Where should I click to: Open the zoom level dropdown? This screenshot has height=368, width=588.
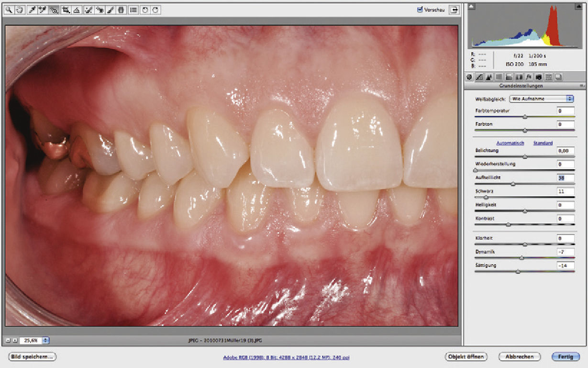click(x=46, y=340)
